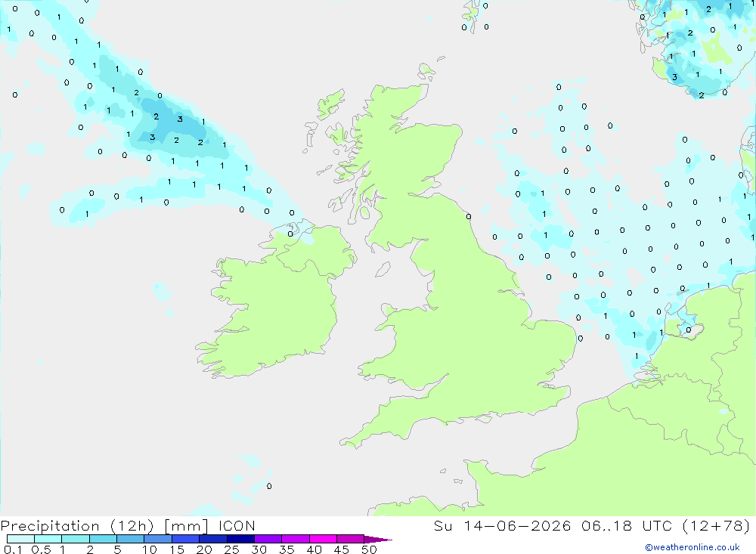Select the legend swatch between 2 and 5
This screenshot has height=554, width=756.
tap(103, 539)
